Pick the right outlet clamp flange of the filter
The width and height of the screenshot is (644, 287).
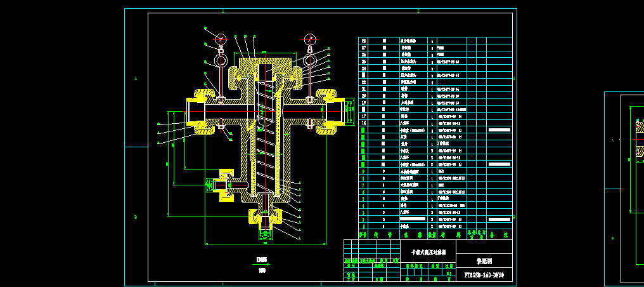coord(330,111)
